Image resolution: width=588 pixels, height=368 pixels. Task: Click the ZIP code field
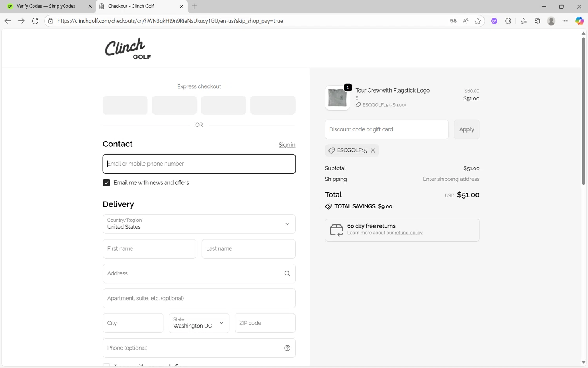265,323
